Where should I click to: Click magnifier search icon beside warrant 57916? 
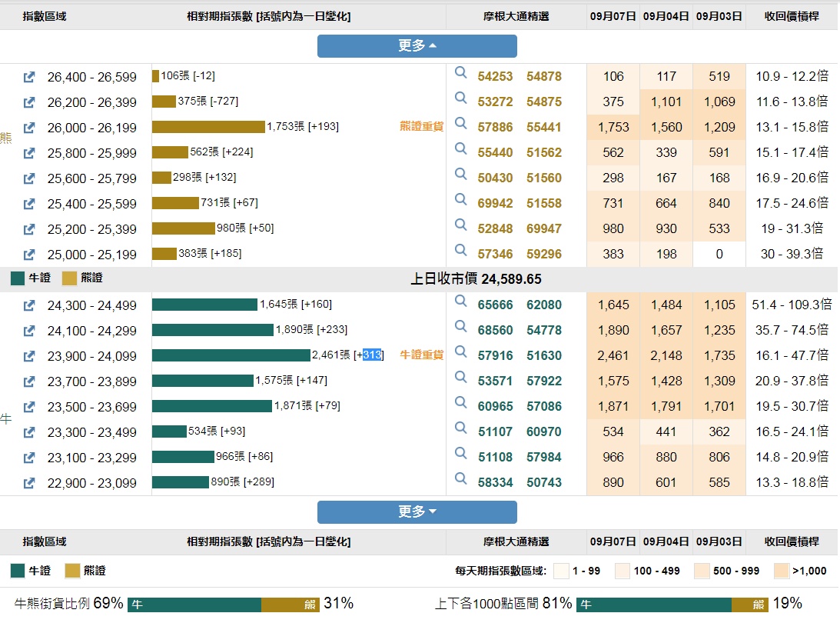[461, 351]
